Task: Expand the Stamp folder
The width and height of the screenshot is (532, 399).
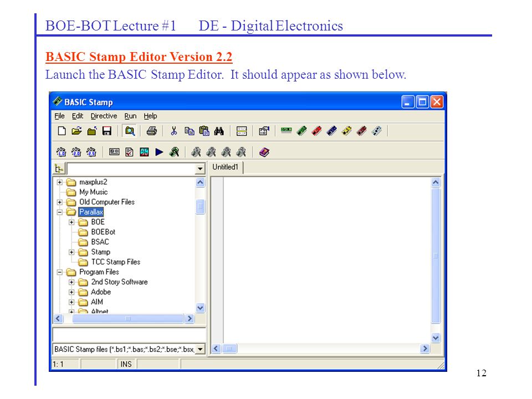Action: coord(71,252)
